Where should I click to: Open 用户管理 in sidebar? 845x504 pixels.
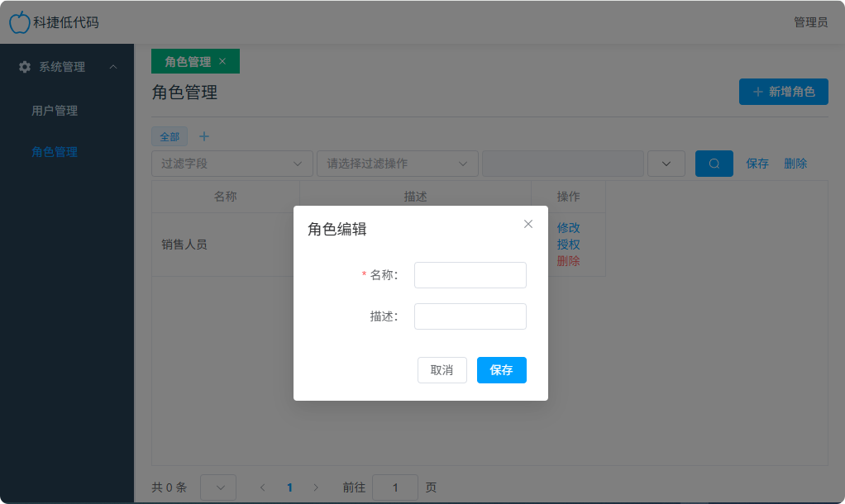55,111
